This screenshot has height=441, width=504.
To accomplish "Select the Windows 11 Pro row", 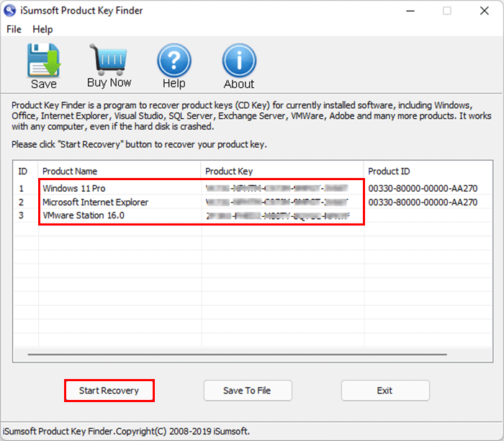I will (x=253, y=188).
